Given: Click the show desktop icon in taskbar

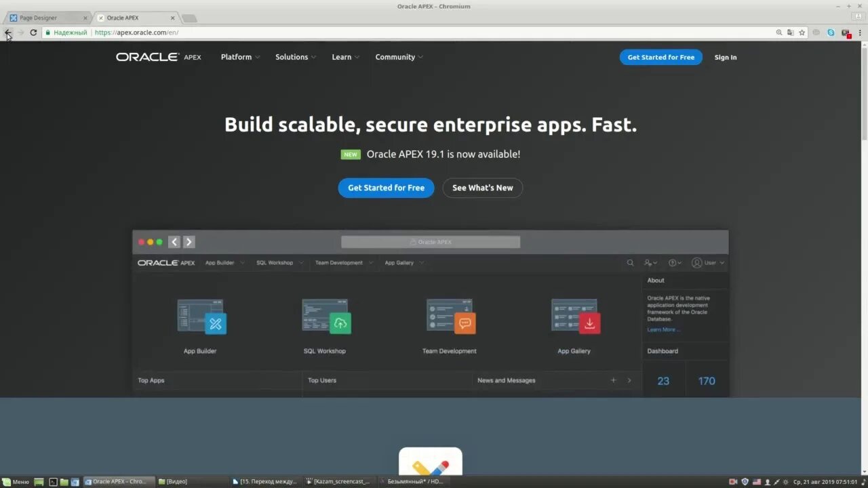Looking at the screenshot, I should [39, 482].
